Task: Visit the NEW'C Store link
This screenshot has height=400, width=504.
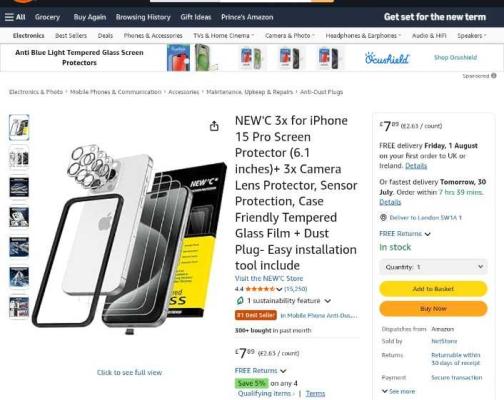Action: click(269, 278)
